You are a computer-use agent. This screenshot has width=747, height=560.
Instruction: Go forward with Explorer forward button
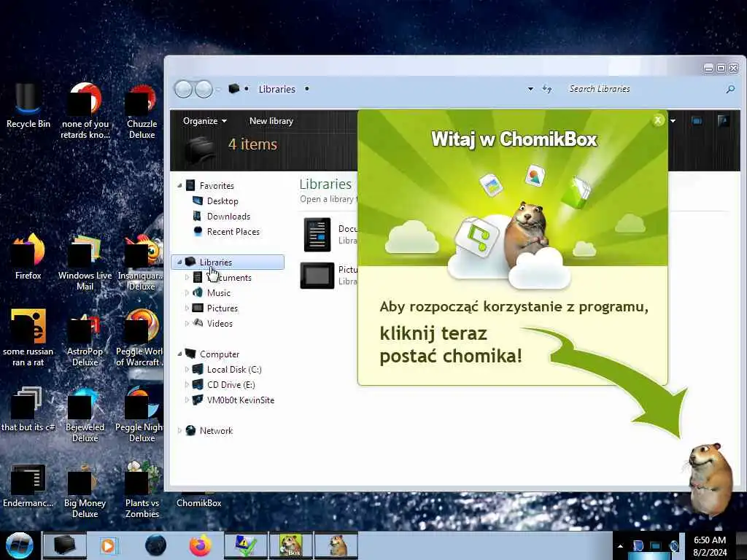pyautogui.click(x=204, y=89)
